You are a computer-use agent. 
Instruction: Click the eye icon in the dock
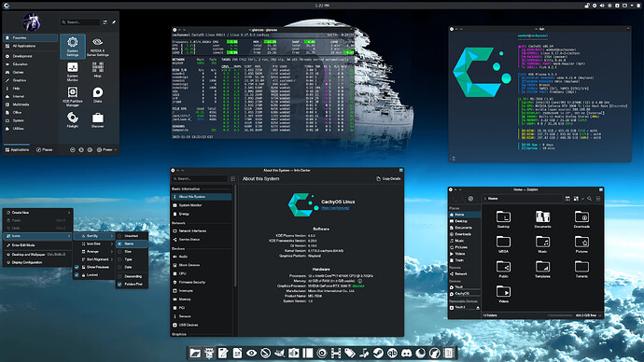point(251,353)
